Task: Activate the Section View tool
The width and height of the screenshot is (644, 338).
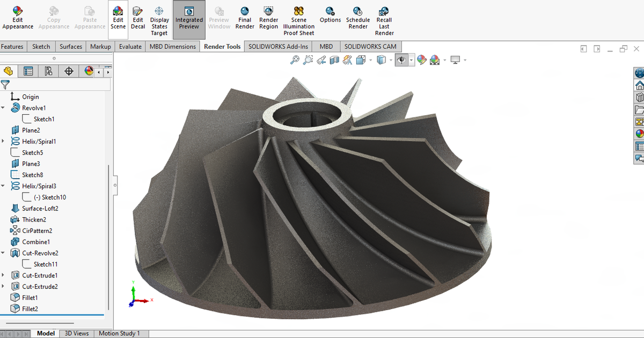Action: point(334,60)
